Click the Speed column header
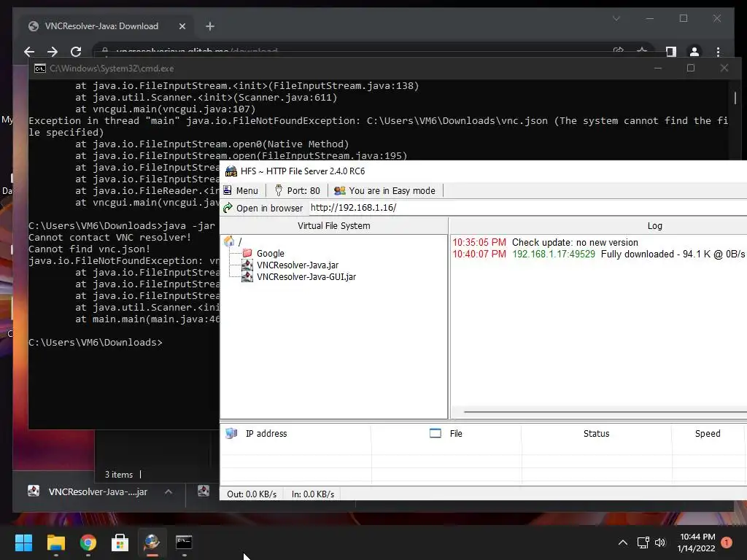 708,433
